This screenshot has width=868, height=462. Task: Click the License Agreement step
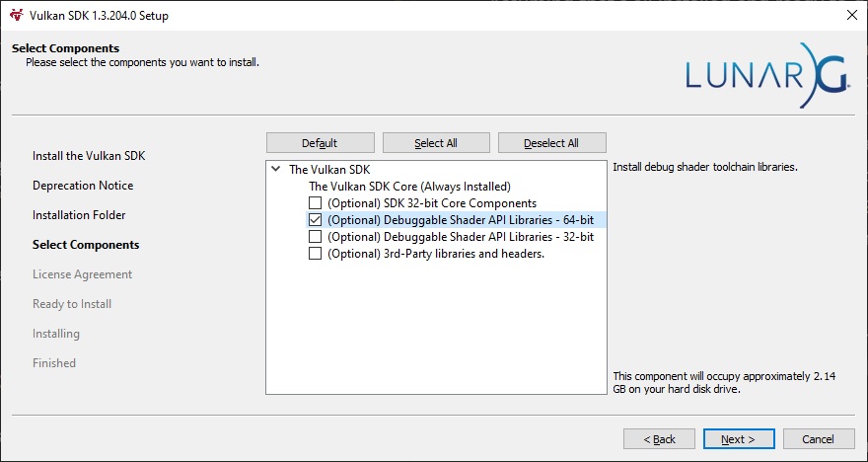click(x=83, y=274)
